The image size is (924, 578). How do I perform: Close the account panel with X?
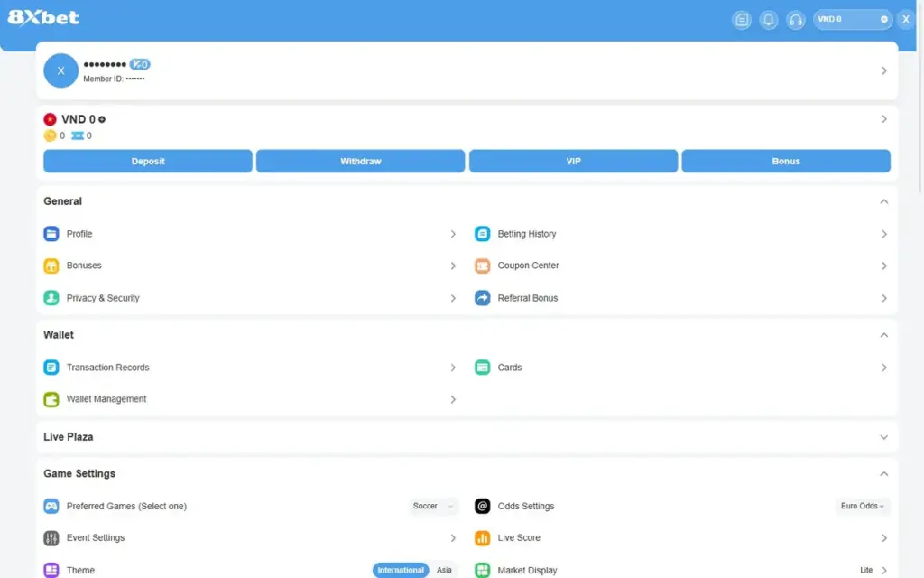coord(906,20)
